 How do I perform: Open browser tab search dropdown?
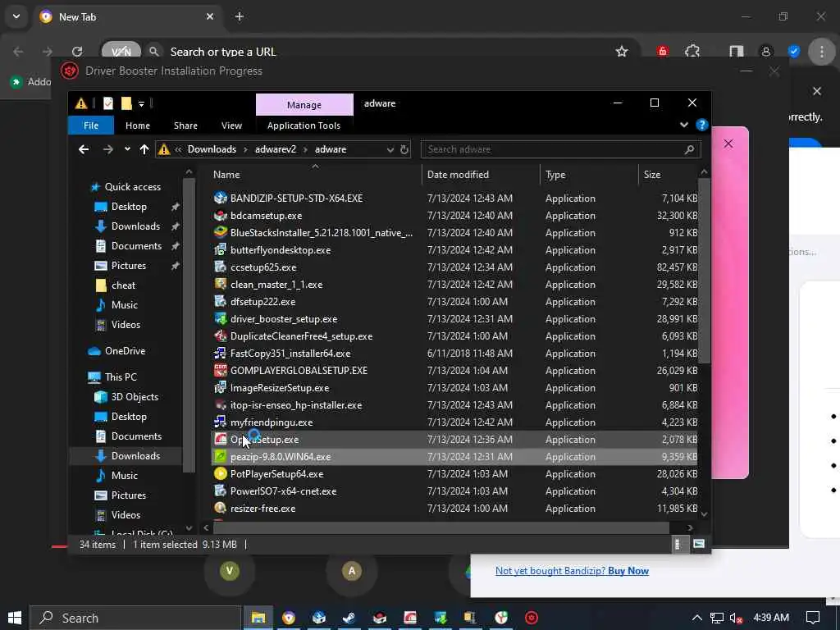(16, 16)
